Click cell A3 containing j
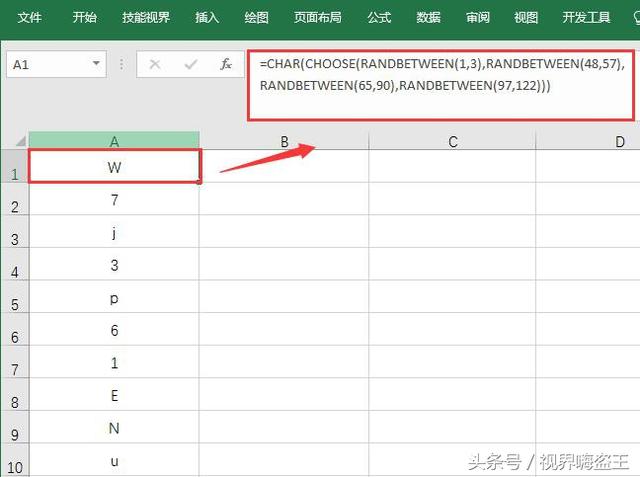 click(114, 232)
